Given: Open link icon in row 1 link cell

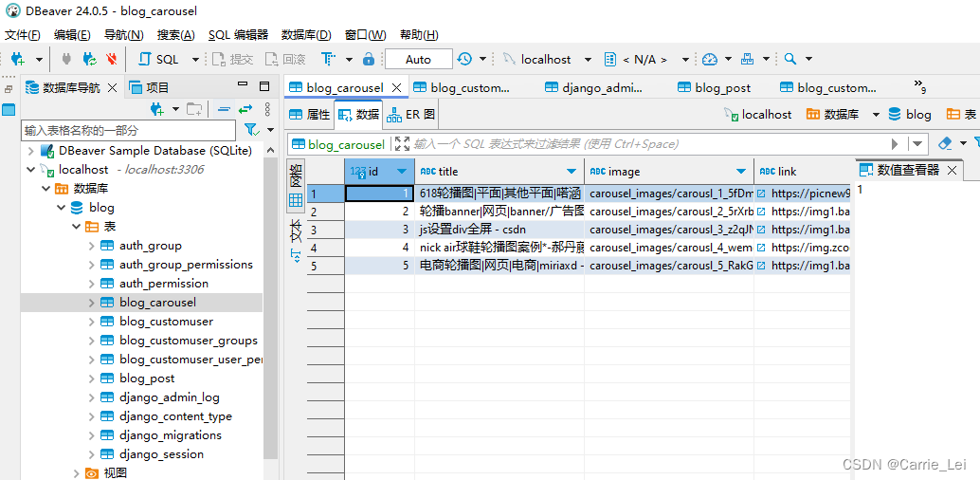Looking at the screenshot, I should click(761, 194).
